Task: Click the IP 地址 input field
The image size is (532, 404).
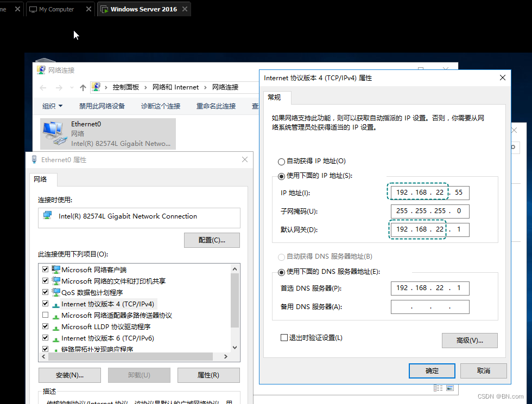Action: coord(430,193)
